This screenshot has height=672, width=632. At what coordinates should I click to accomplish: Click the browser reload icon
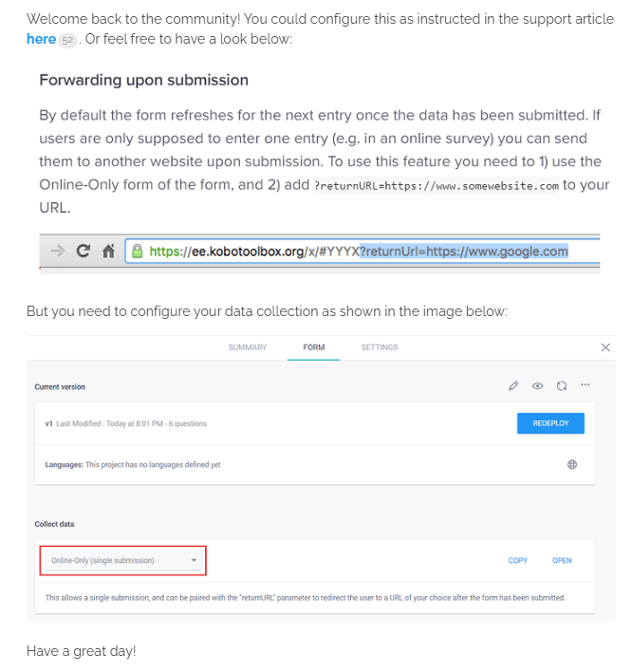tap(84, 252)
